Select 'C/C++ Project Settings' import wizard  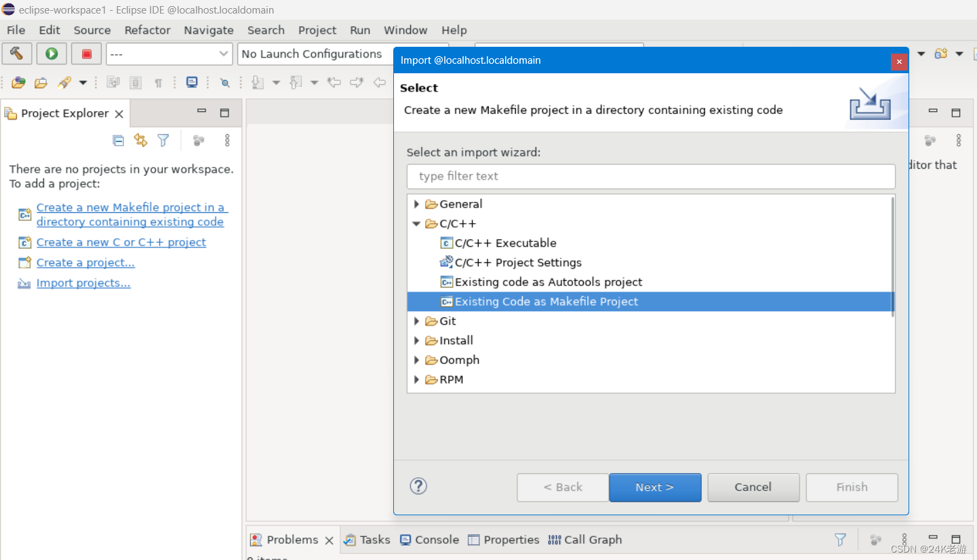[x=518, y=262]
